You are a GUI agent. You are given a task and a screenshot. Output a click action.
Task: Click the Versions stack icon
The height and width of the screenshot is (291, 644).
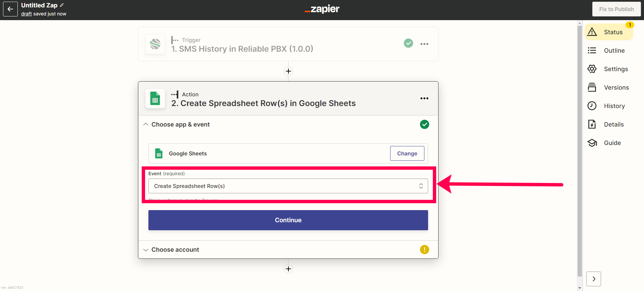[x=592, y=87]
